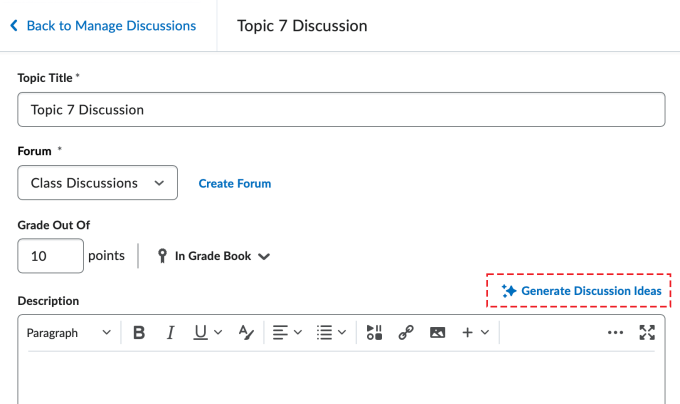Click Generate Discussion Ideas button
The image size is (680, 404).
point(581,291)
